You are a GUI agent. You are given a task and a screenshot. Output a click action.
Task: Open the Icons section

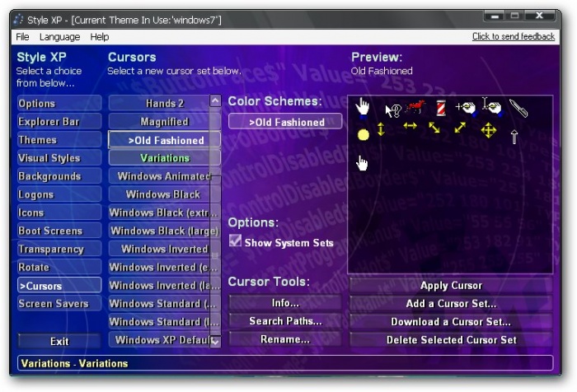click(x=59, y=212)
